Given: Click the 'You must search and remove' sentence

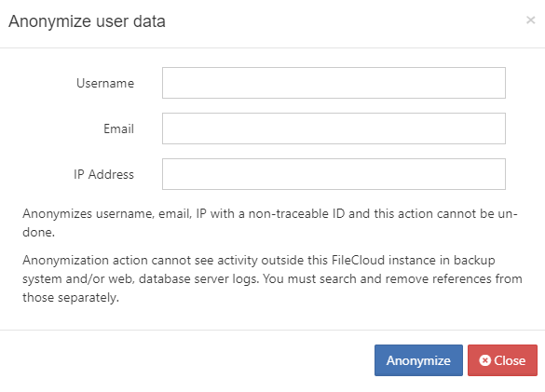Looking at the screenshot, I should pyautogui.click(x=339, y=279).
